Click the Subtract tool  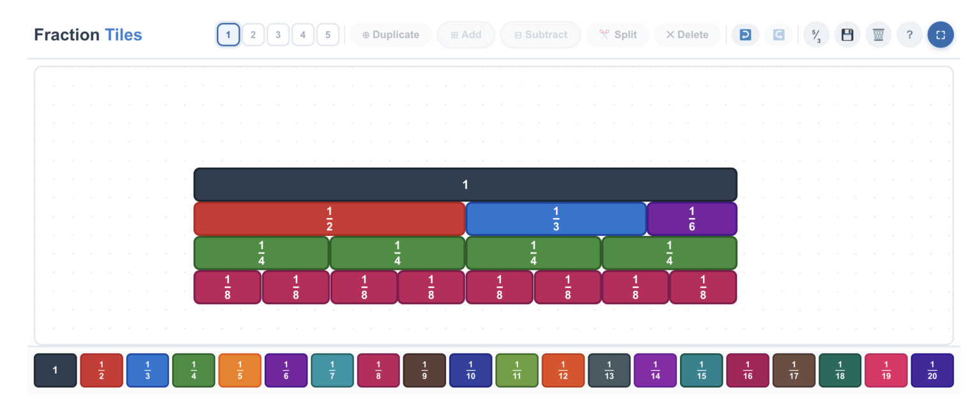click(x=540, y=34)
